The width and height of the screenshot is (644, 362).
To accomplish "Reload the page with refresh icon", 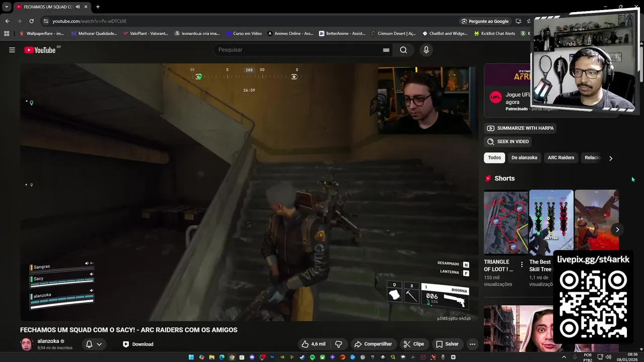I will point(31,21).
